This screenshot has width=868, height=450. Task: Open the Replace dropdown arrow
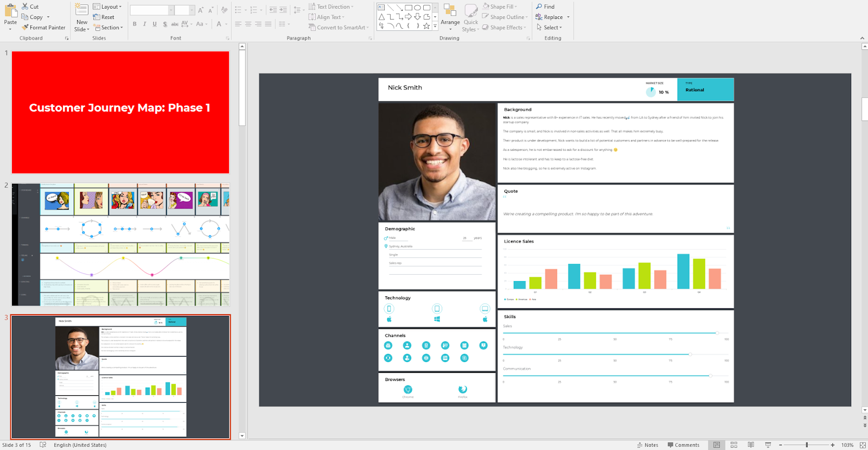[x=568, y=17]
